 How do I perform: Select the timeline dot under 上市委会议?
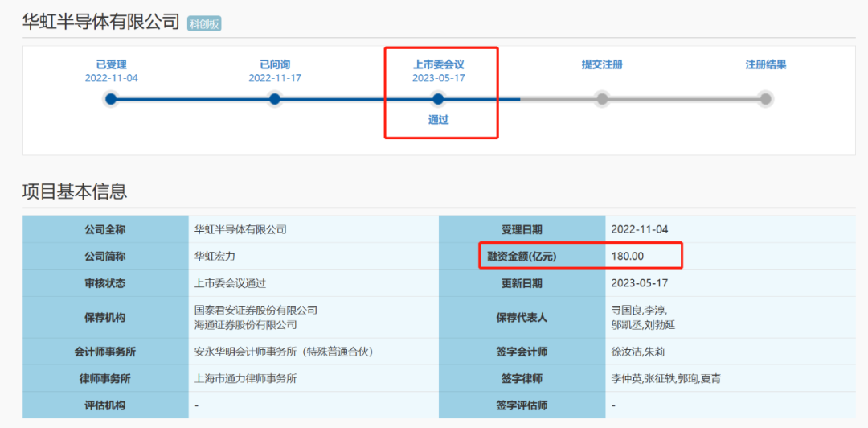(x=439, y=99)
